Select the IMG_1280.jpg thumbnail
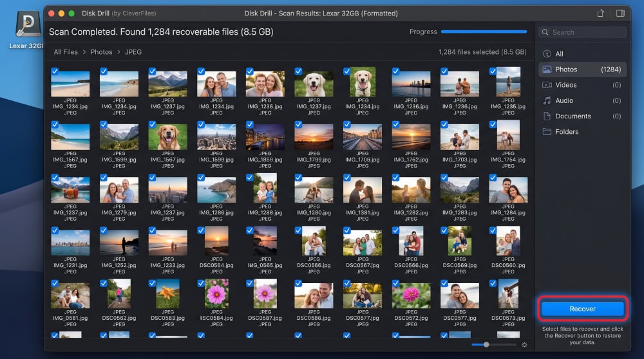644x359 pixels. pos(314,190)
